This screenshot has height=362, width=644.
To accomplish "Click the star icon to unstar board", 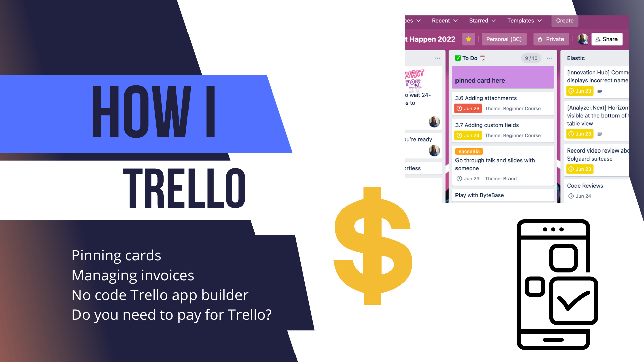I will click(x=468, y=39).
